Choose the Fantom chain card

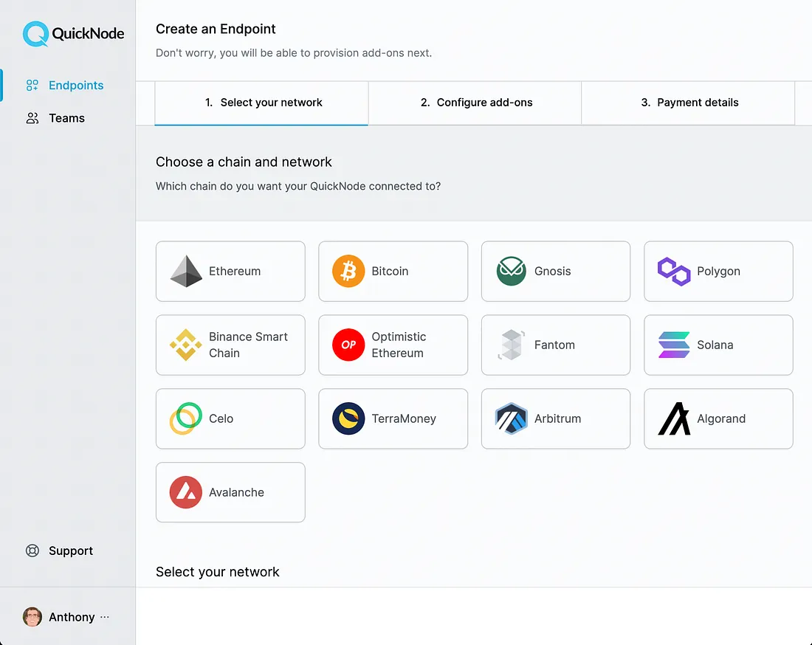[555, 345]
